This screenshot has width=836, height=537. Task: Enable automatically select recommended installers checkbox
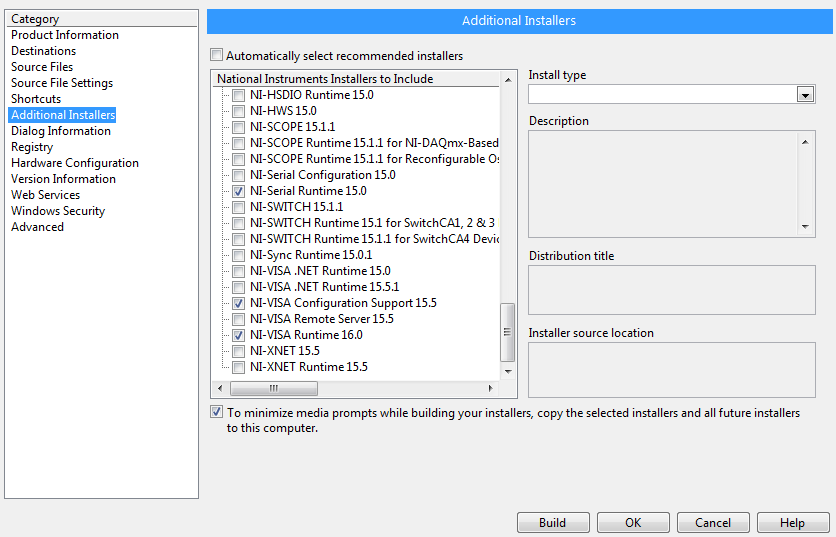click(216, 55)
